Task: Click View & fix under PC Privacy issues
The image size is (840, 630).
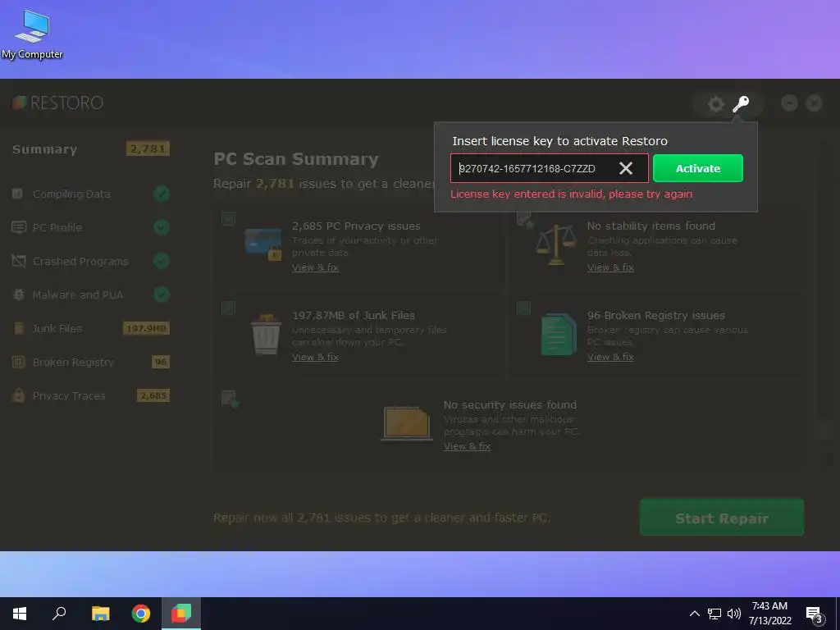Action: pos(315,267)
